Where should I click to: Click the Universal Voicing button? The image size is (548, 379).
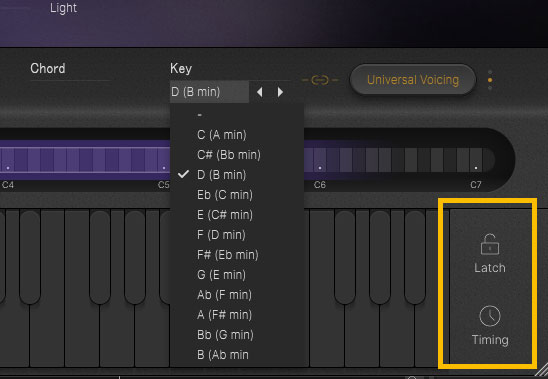coord(413,80)
